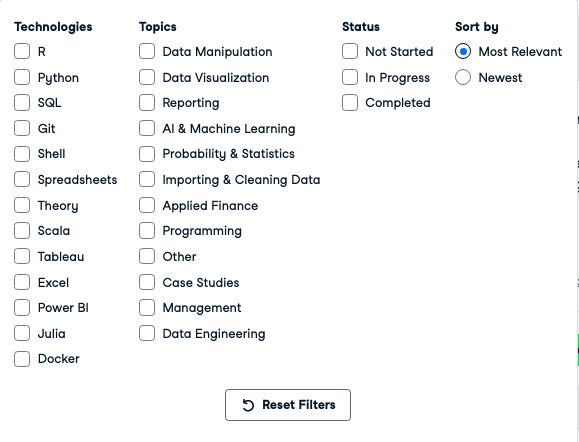Filter by AI & Machine Learning topic
Viewport: 579px width, 442px height.
point(147,129)
